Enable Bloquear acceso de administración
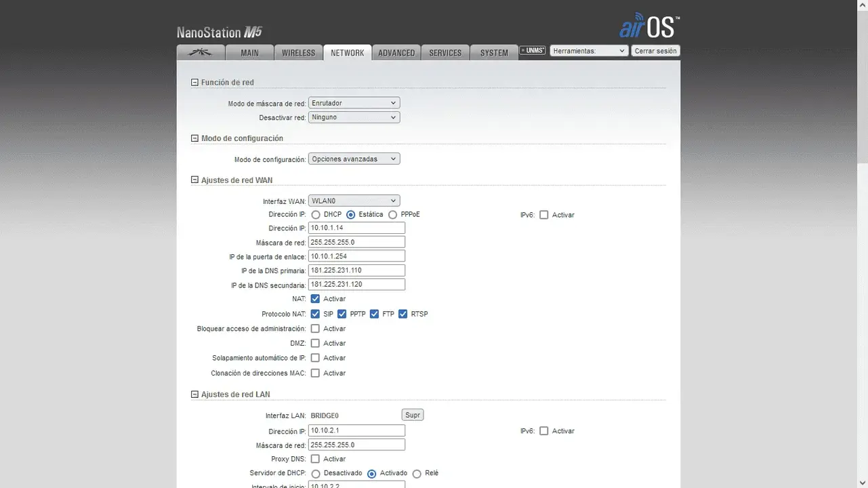868x488 pixels. pos(315,329)
